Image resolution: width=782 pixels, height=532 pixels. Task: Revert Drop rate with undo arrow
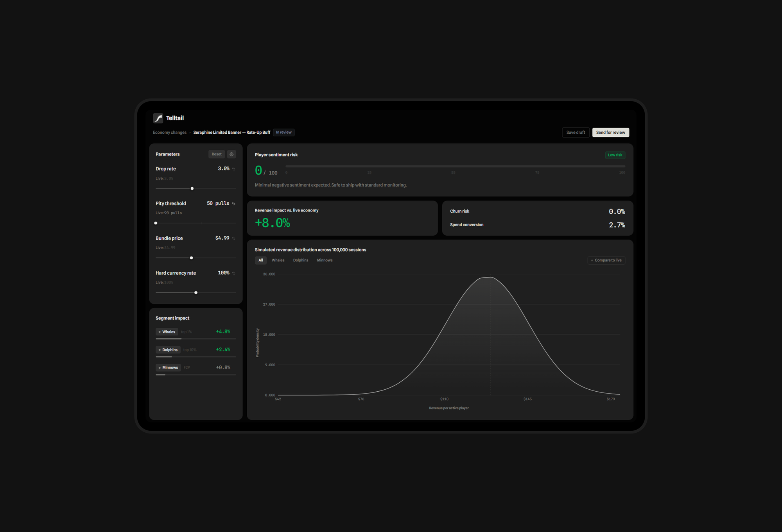point(234,169)
